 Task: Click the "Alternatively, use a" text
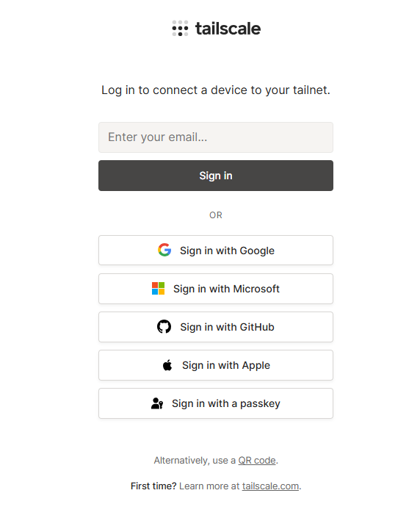click(x=195, y=461)
